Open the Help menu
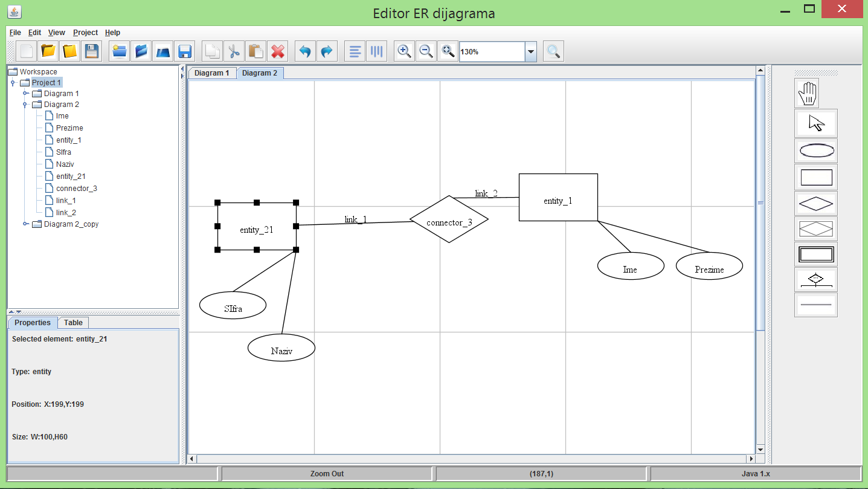Image resolution: width=868 pixels, height=489 pixels. 113,33
